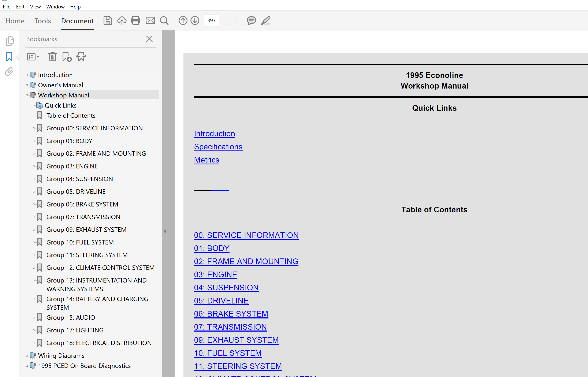Click the email envelope icon

pyautogui.click(x=150, y=20)
